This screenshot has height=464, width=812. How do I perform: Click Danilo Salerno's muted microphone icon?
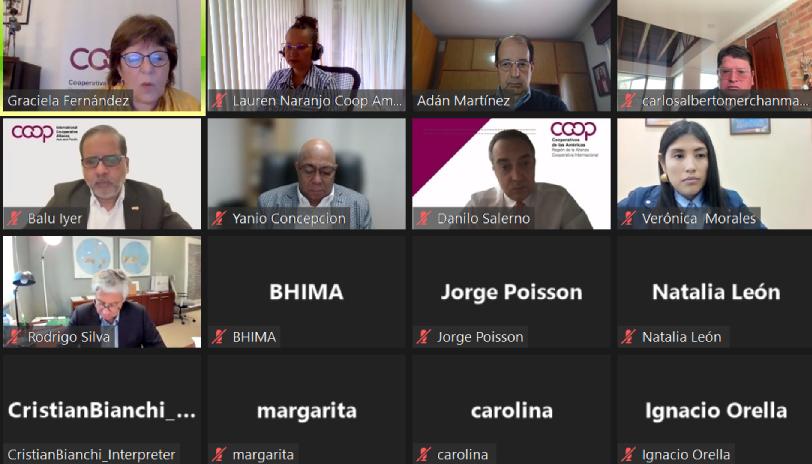click(x=424, y=218)
